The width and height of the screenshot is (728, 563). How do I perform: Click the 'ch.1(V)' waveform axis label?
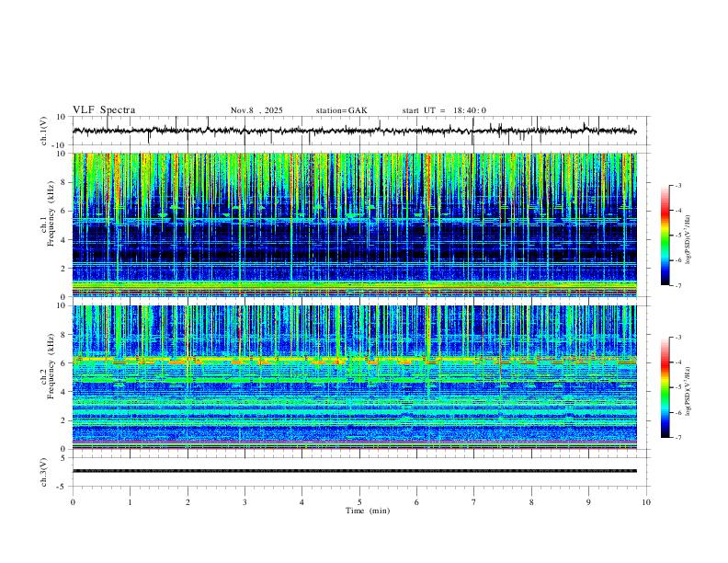coord(44,131)
